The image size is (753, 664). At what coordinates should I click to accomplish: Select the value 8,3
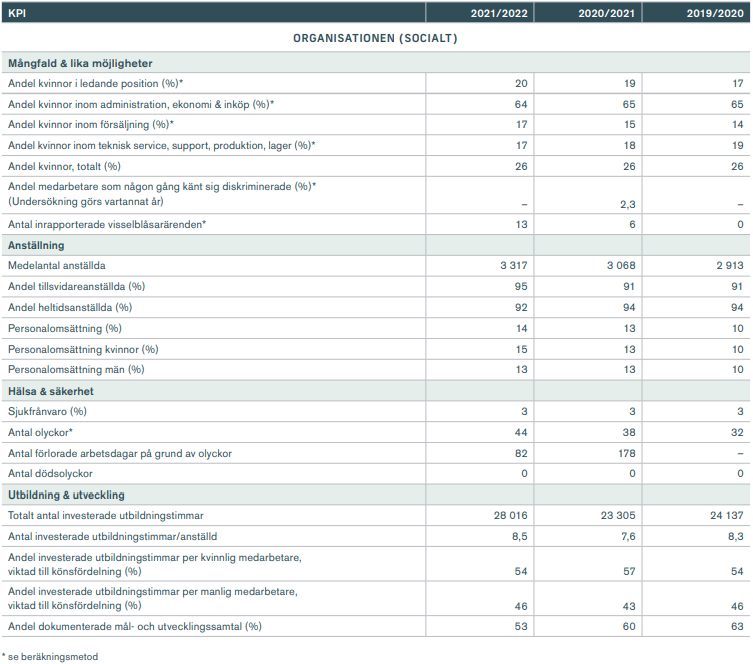[736, 537]
